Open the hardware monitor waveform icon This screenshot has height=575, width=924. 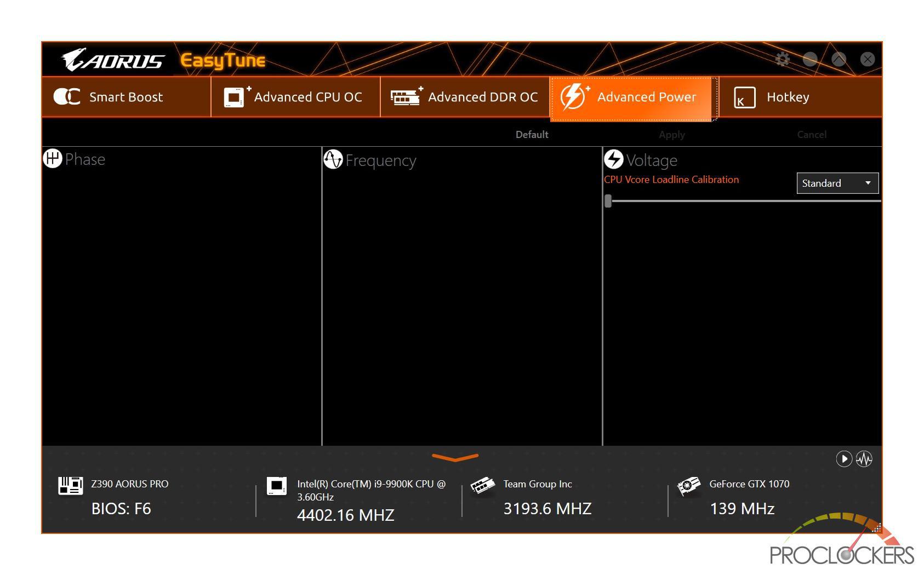click(864, 459)
